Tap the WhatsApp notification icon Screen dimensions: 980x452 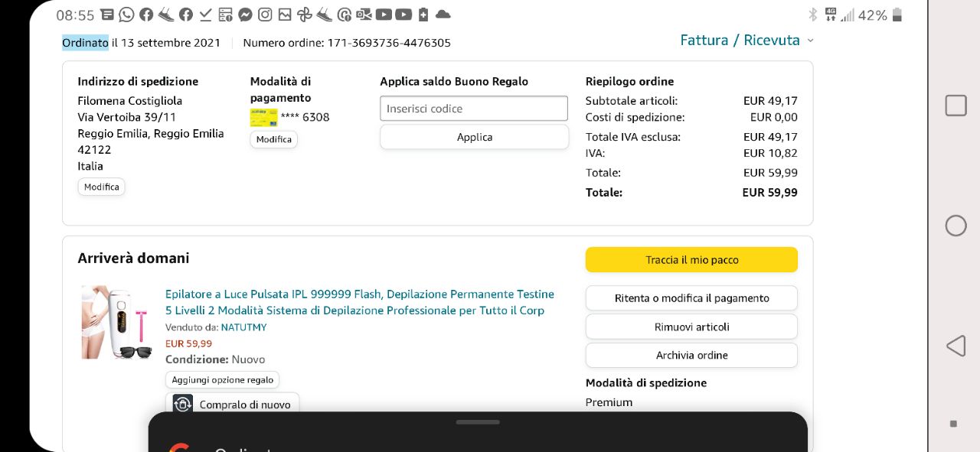[x=126, y=15]
